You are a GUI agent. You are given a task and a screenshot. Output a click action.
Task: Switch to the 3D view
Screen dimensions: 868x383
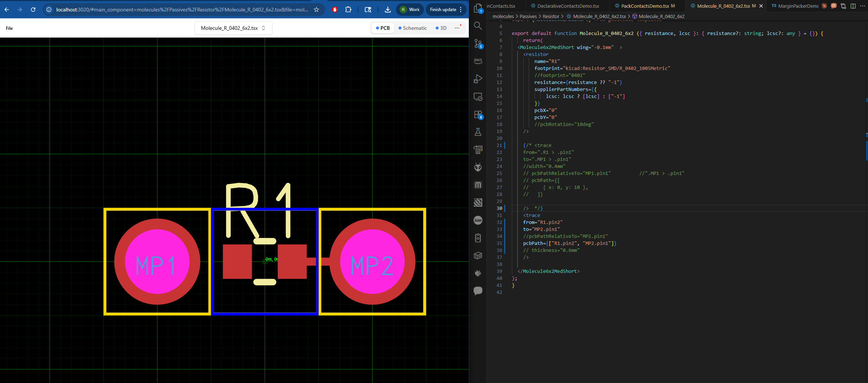click(441, 28)
